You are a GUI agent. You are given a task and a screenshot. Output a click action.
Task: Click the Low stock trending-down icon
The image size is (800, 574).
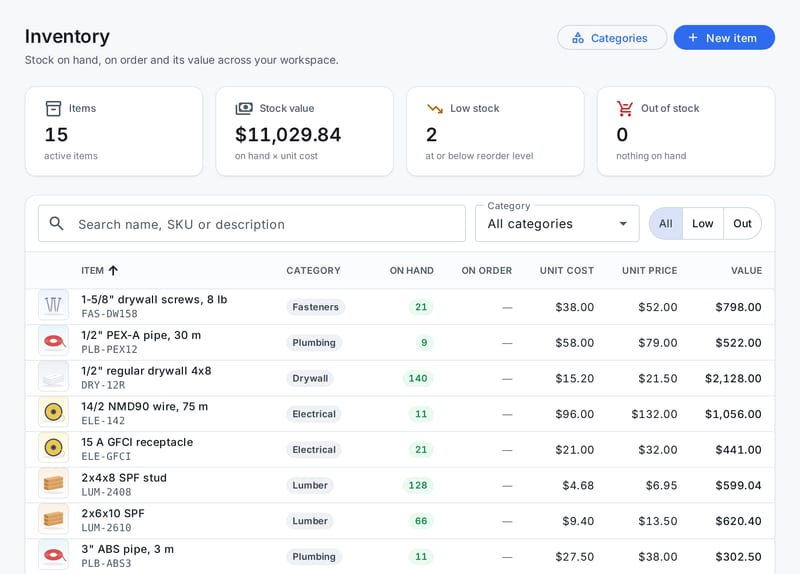point(435,108)
